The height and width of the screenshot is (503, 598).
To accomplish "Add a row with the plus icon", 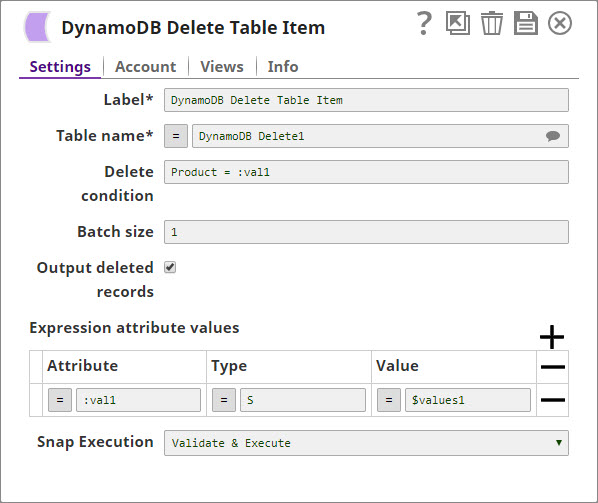I will [551, 337].
